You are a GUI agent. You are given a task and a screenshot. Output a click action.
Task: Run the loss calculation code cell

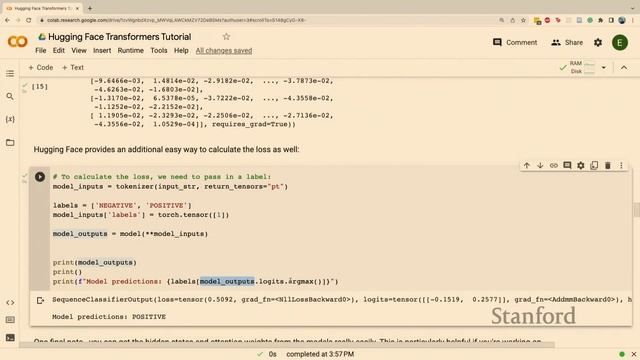(x=40, y=177)
